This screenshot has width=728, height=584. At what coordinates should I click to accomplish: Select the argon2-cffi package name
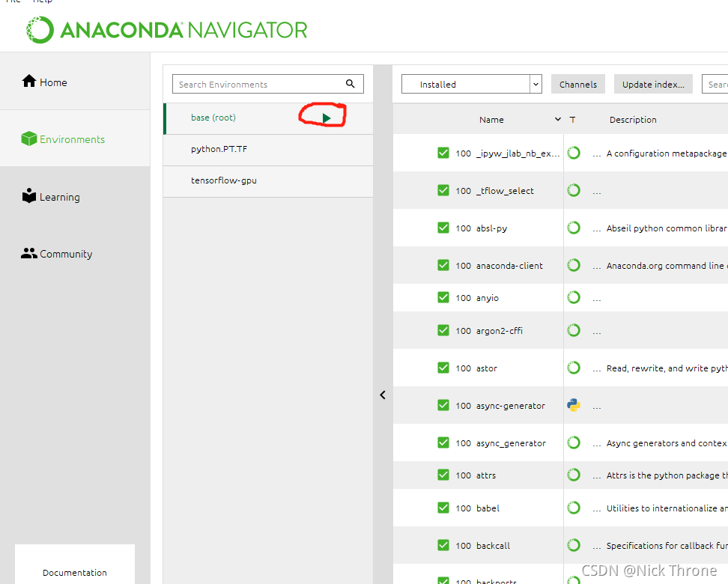tap(499, 330)
